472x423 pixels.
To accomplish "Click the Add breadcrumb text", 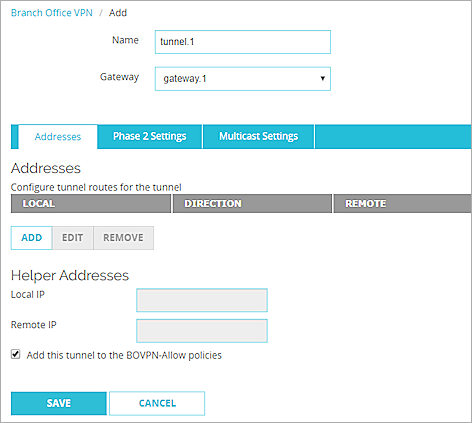I will coord(118,13).
